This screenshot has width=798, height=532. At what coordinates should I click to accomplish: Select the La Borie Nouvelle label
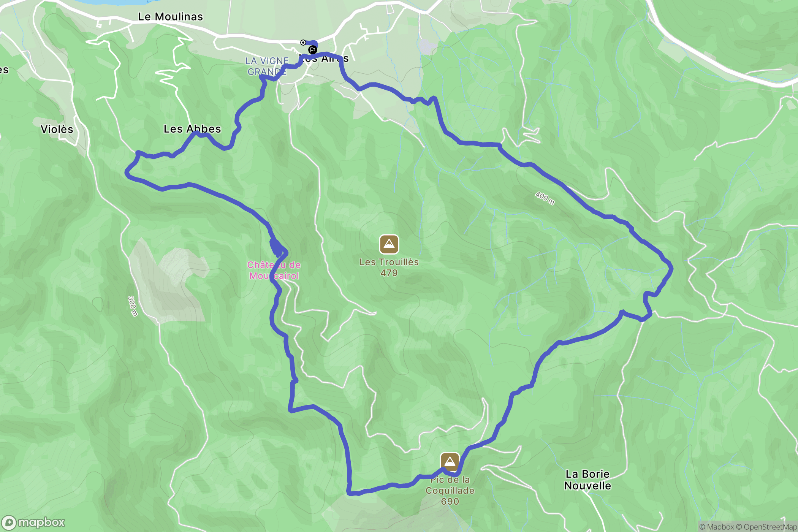coord(588,480)
